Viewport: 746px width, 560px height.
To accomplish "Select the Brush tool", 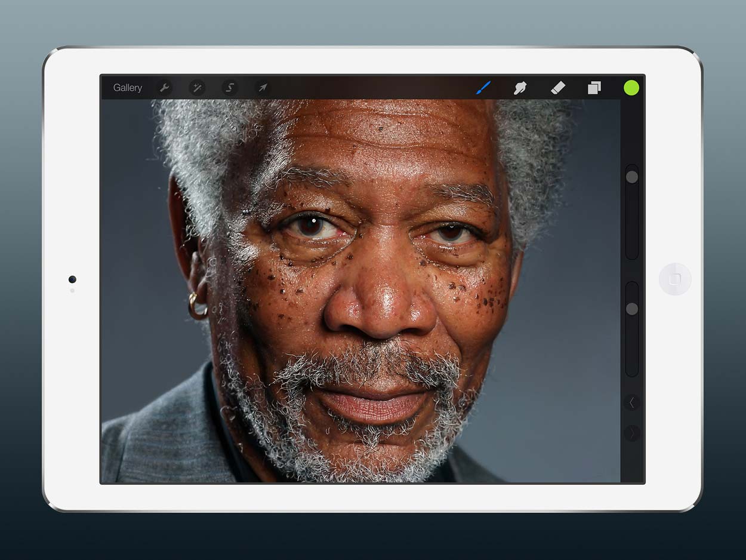I will click(x=483, y=88).
